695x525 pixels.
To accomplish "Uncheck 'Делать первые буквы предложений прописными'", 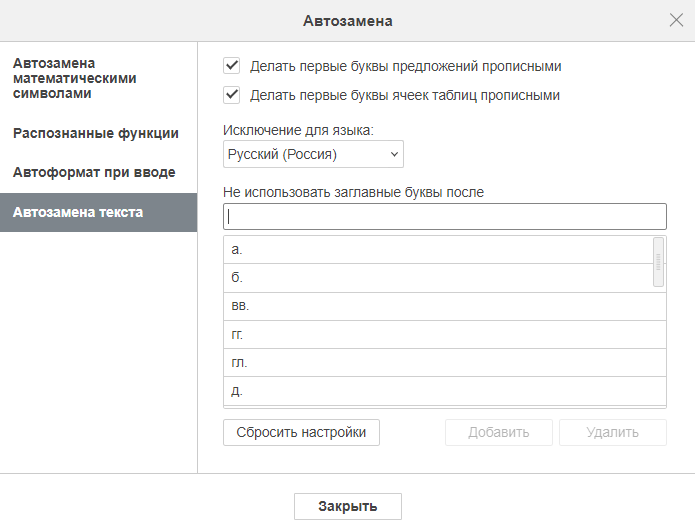I will (231, 66).
